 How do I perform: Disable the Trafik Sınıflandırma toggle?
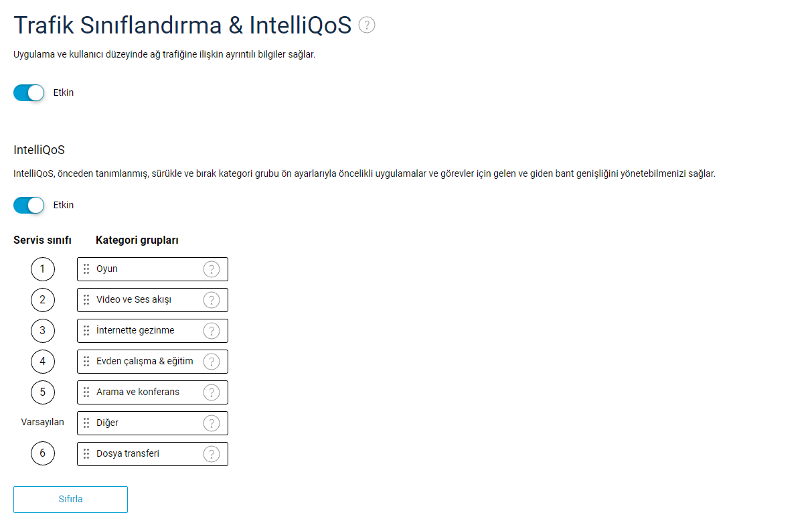coord(29,92)
